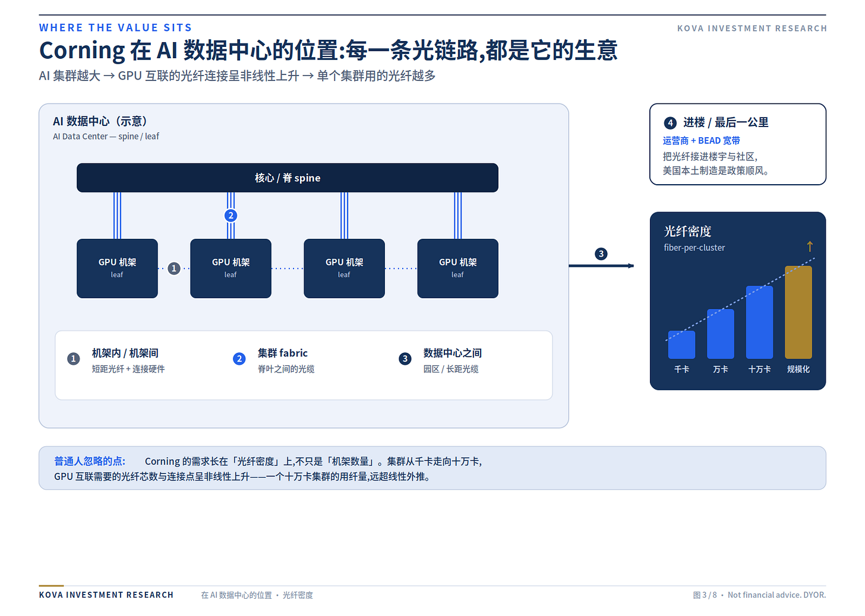Image resolution: width=865 pixels, height=616 pixels.
Task: Click the 短距光纤 + 连接硬件 text
Action: tap(128, 369)
